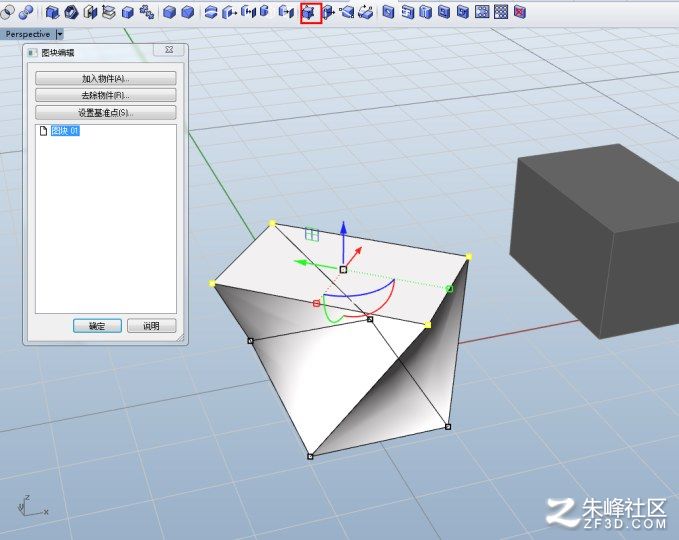Click the linked small cubes icon
Screen dimensions: 679x540
[147, 13]
